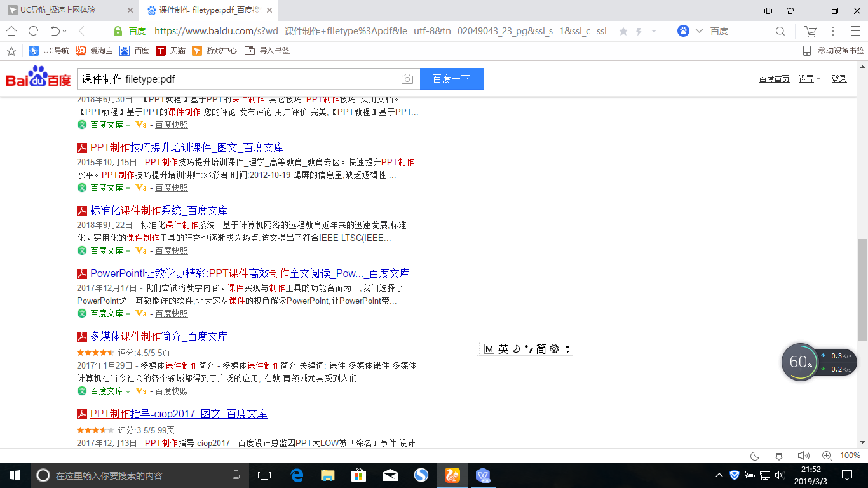Open result PPT制作指导-ciop2017
868x488 pixels.
tap(179, 414)
